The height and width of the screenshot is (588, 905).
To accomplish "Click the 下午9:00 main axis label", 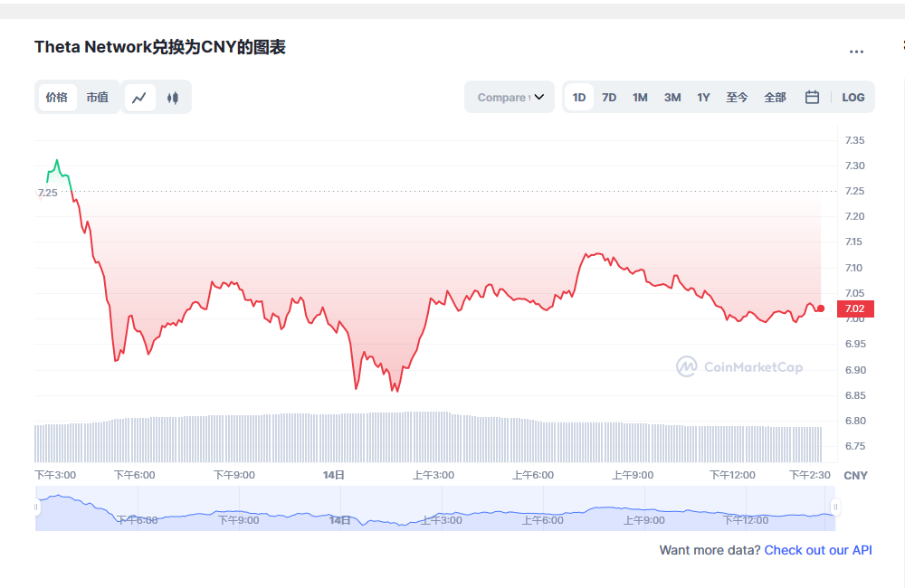I will [234, 475].
